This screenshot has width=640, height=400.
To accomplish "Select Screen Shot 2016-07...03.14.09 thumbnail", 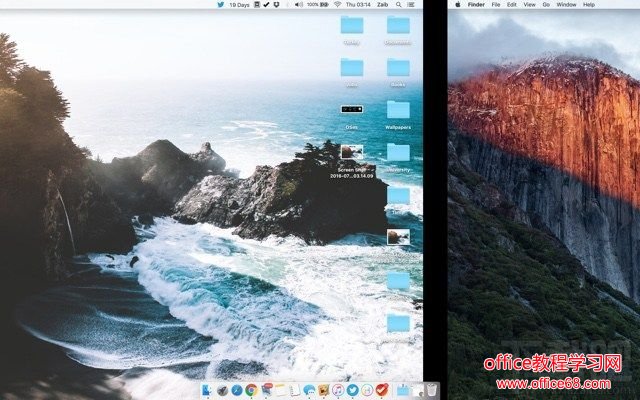I will pyautogui.click(x=352, y=152).
